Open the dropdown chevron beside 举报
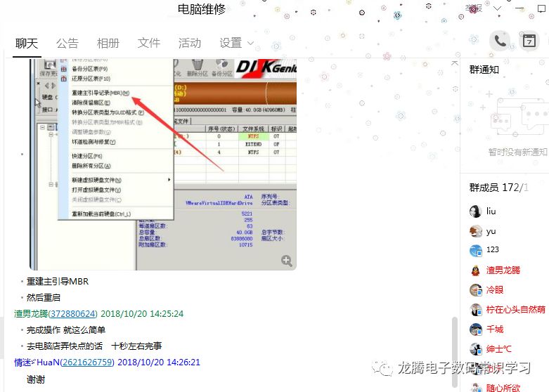The width and height of the screenshot is (549, 392). click(x=497, y=8)
